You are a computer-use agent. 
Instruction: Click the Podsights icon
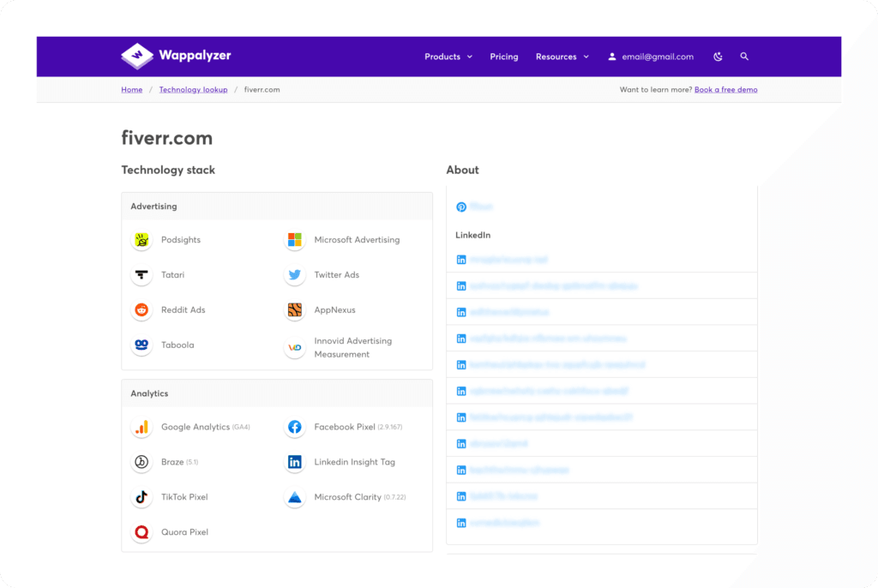pos(141,240)
